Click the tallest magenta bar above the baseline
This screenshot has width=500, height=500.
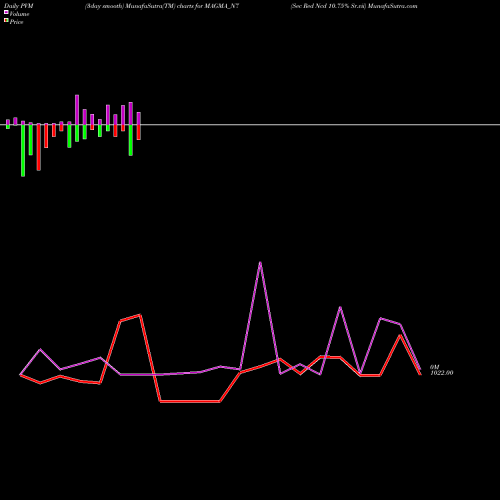point(77,110)
